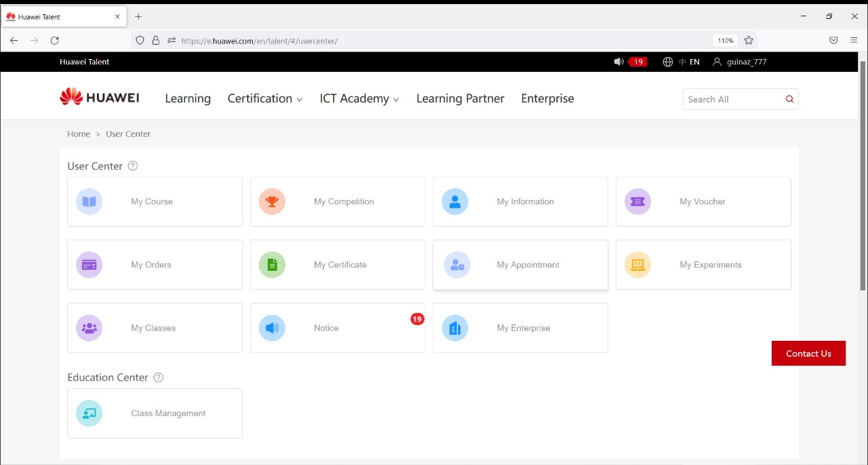868x465 pixels.
Task: Click the My Course book icon
Action: [x=89, y=202]
